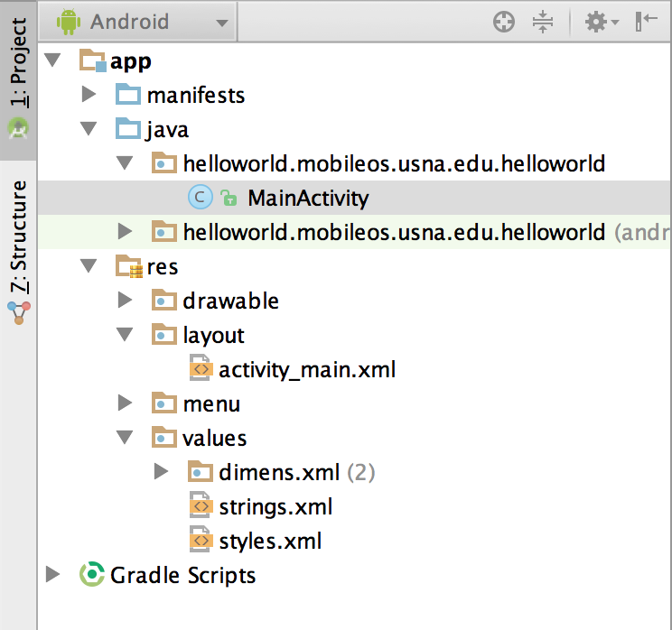Expand the manifests folder

tap(89, 94)
